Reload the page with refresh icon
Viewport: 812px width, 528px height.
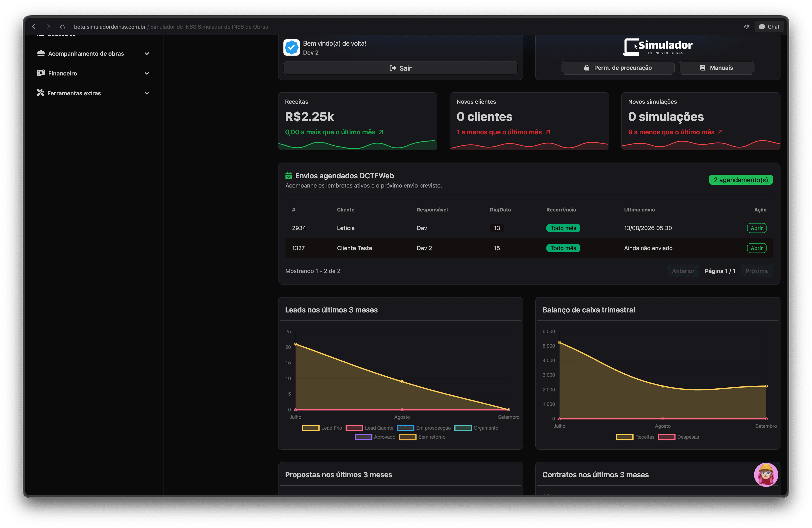[x=62, y=27]
